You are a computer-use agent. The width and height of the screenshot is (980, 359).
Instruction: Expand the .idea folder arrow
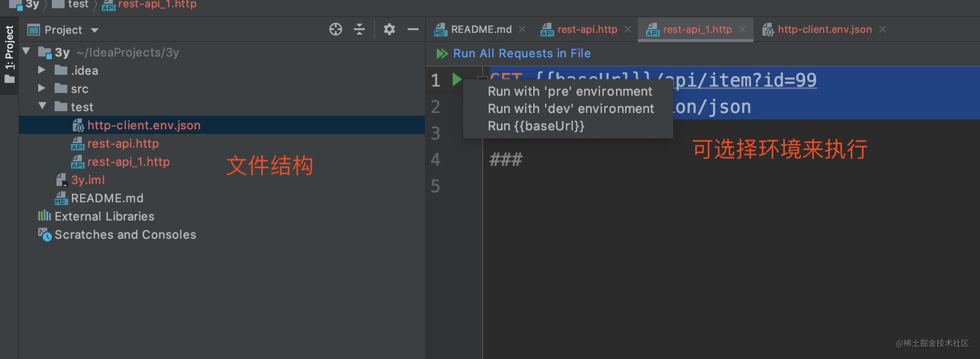point(41,70)
